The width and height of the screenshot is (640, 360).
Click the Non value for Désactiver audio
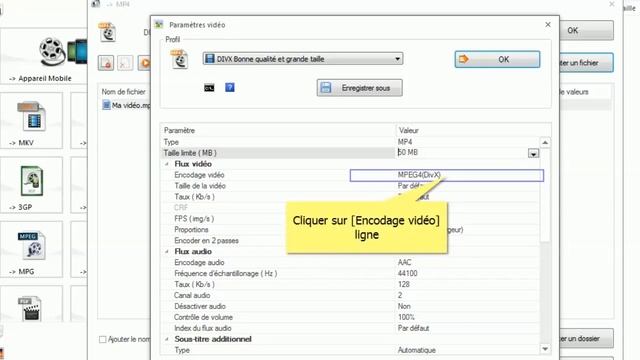click(x=404, y=306)
